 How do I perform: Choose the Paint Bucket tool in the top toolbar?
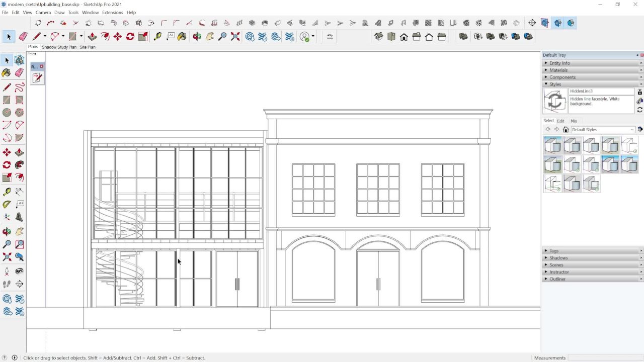click(x=182, y=37)
